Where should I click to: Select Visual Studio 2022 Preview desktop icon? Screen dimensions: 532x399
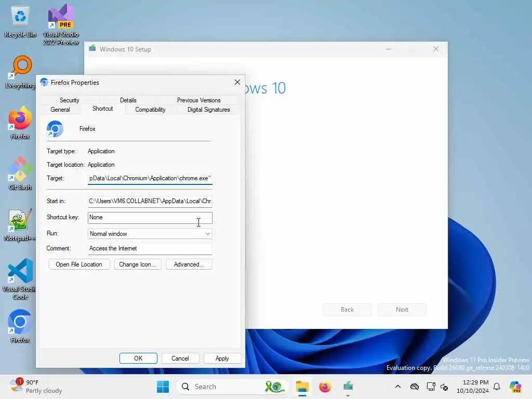point(60,24)
